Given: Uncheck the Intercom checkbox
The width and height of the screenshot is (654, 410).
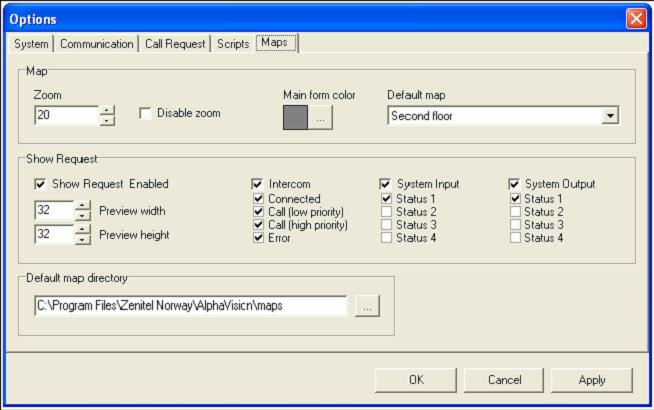Looking at the screenshot, I should (258, 184).
